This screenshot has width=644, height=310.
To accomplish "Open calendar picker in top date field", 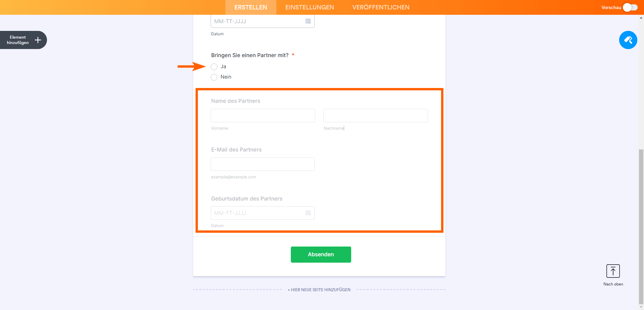I will 308,21.
